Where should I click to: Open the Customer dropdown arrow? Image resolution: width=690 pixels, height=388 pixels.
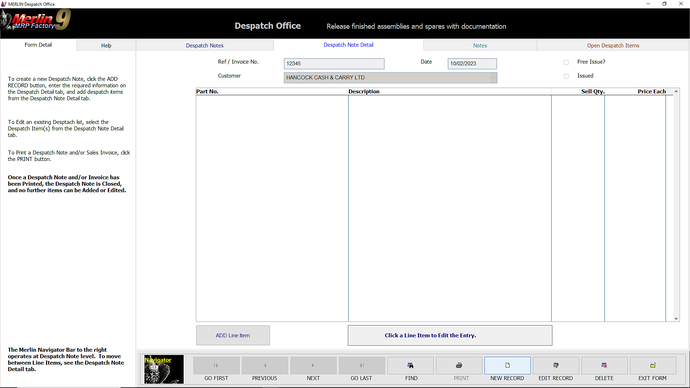coord(493,78)
